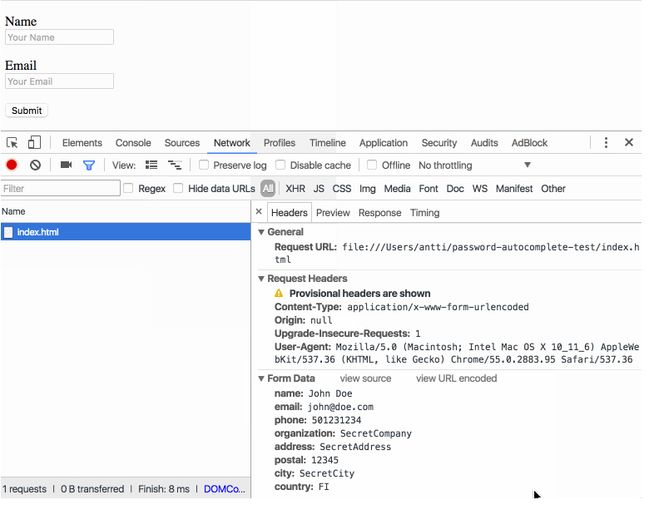Click the capture screenshots camera icon
The height and width of the screenshot is (514, 664).
tap(66, 165)
